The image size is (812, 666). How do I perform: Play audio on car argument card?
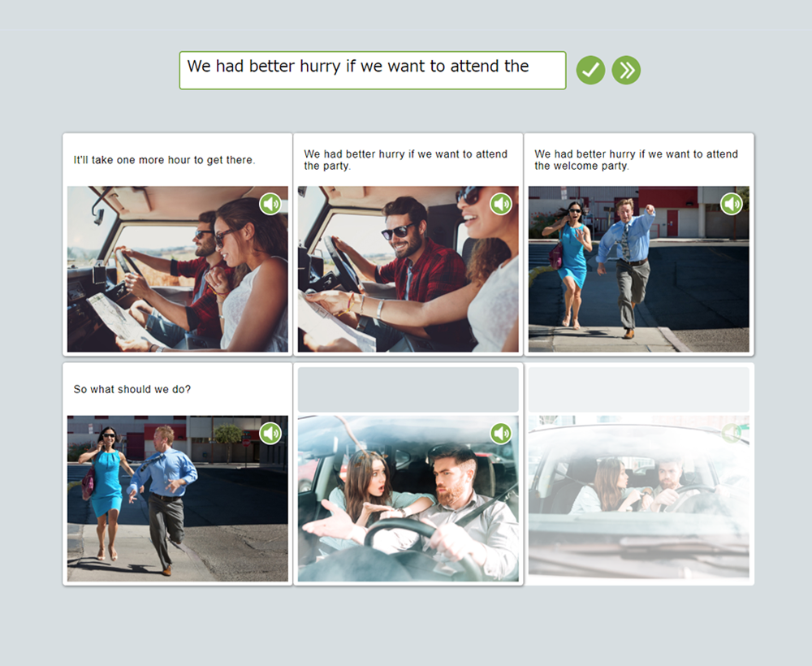[501, 434]
